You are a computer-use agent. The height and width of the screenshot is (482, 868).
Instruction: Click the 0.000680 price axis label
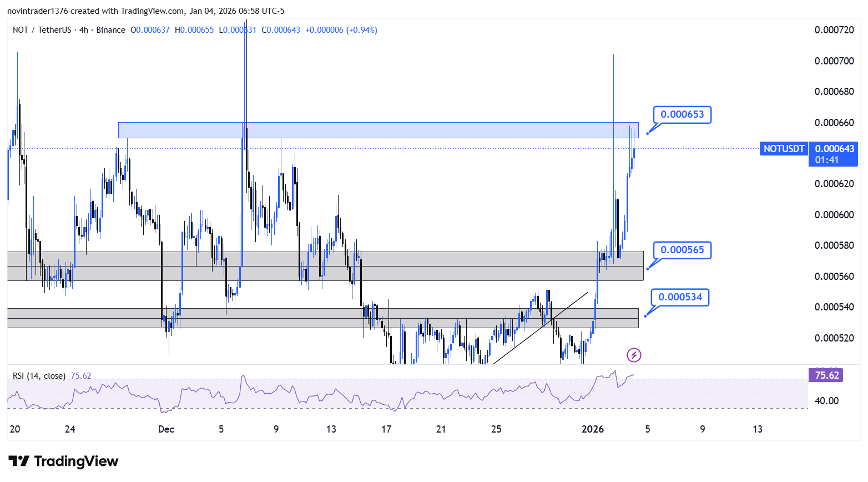pos(834,92)
